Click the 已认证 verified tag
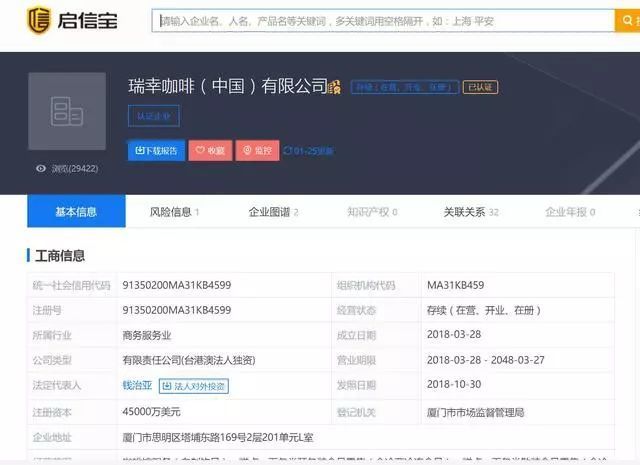This screenshot has width=640, height=465. (481, 87)
